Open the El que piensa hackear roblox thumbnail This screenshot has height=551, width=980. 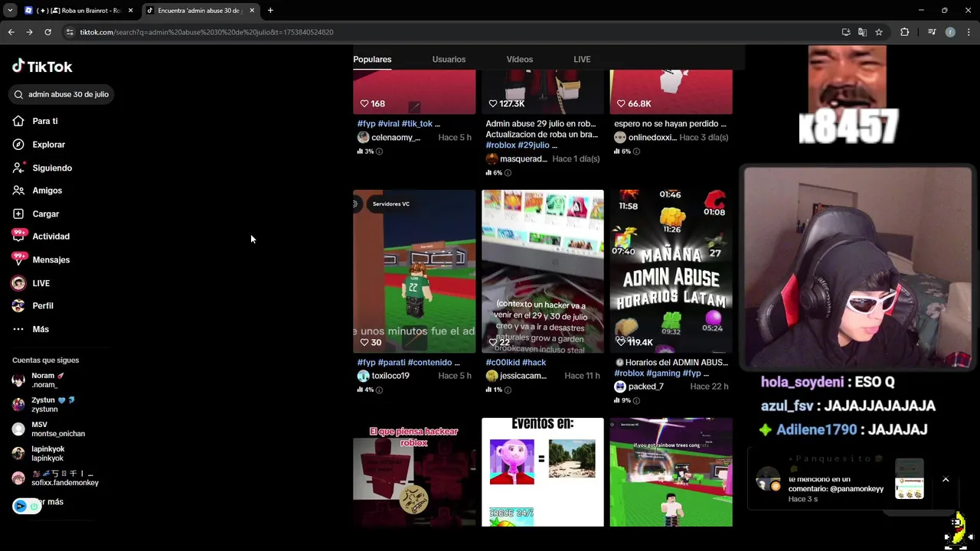tap(414, 472)
